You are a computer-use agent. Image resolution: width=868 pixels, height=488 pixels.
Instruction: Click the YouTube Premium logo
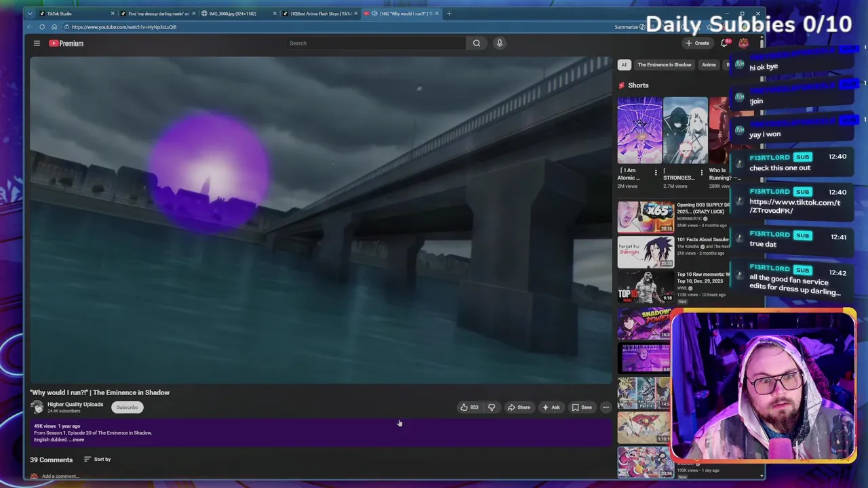coord(66,43)
